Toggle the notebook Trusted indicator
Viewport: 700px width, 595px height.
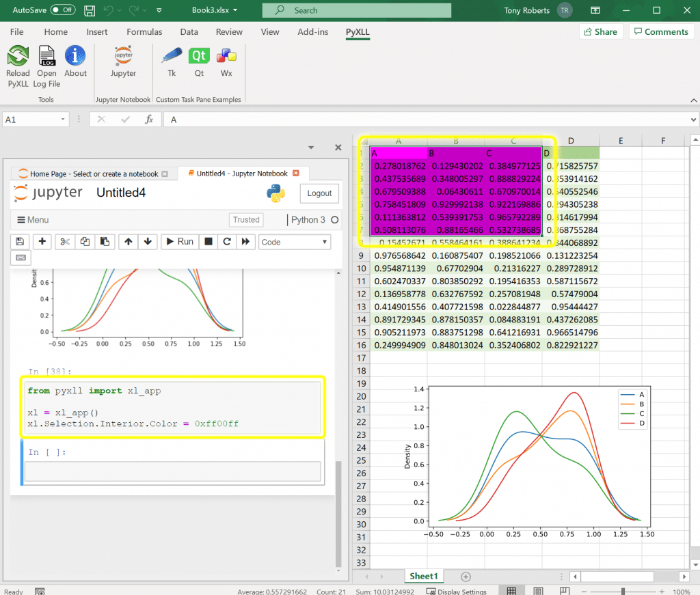click(246, 220)
